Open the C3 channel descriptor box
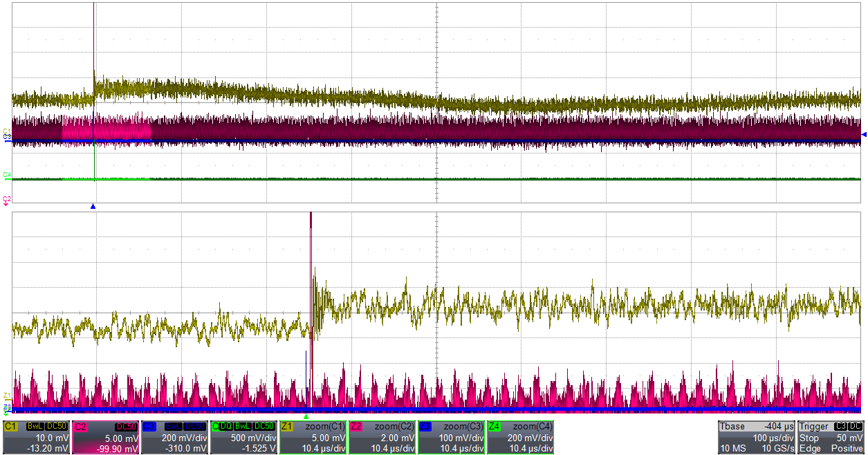The height and width of the screenshot is (455, 868). 174,437
